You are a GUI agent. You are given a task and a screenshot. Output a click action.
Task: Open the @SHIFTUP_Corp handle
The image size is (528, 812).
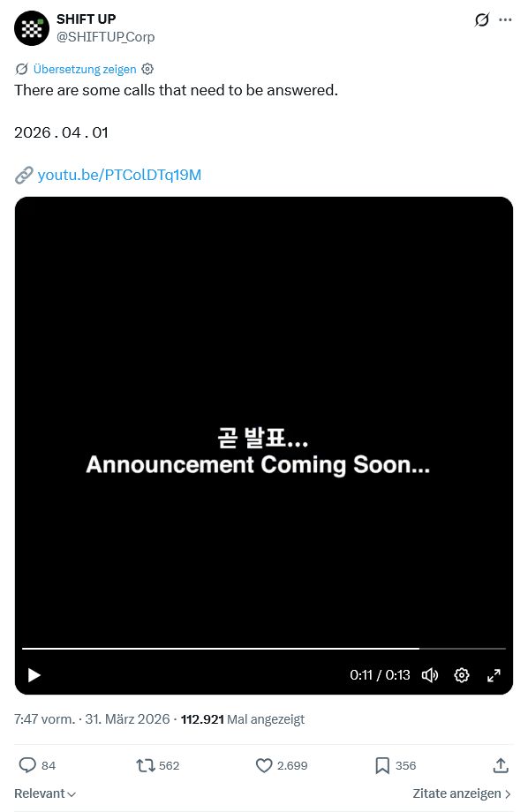pyautogui.click(x=106, y=37)
